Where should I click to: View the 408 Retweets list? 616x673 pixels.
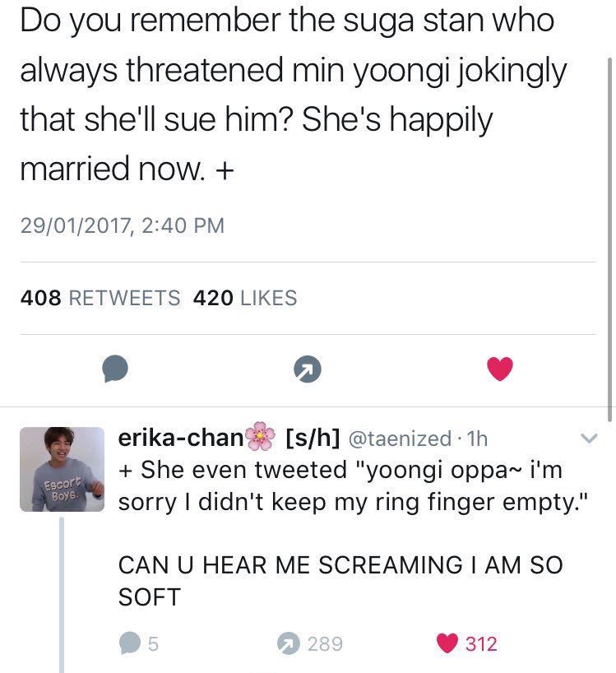click(x=100, y=298)
